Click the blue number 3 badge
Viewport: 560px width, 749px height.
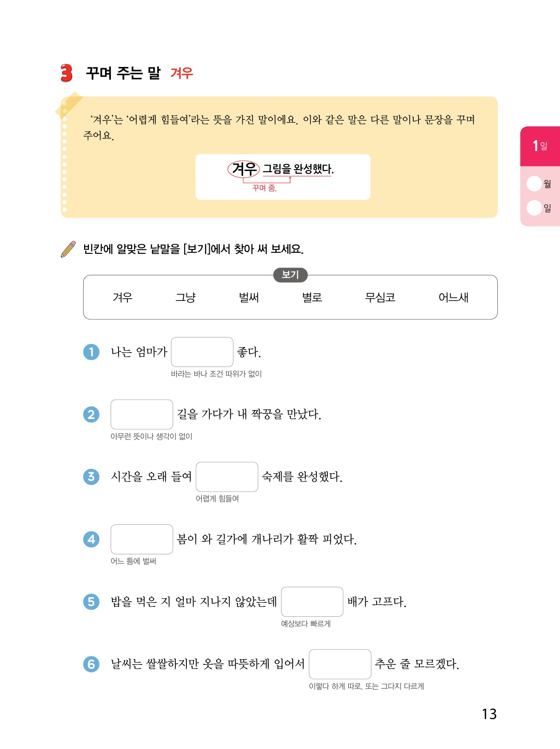click(91, 477)
